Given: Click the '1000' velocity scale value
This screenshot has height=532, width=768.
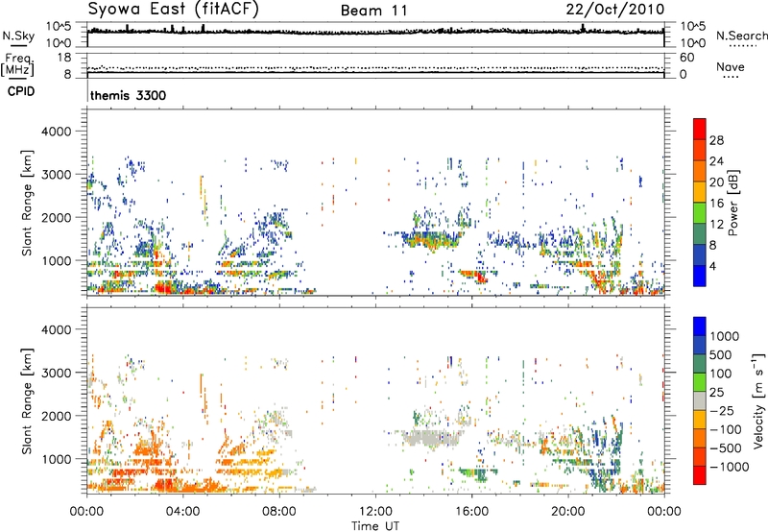Looking at the screenshot, I should point(724,336).
